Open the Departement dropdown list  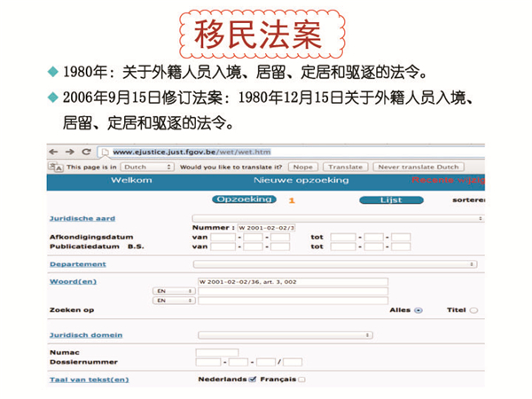(338, 263)
